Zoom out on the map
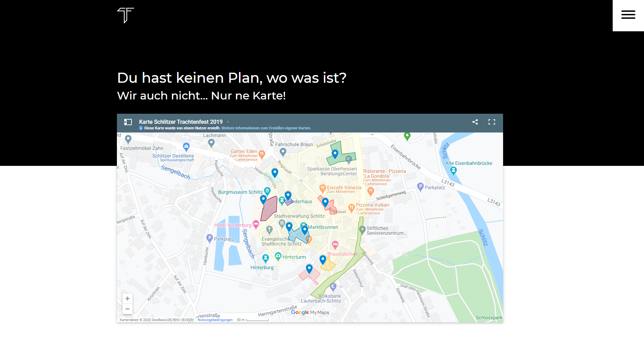644x362 pixels. [127, 309]
